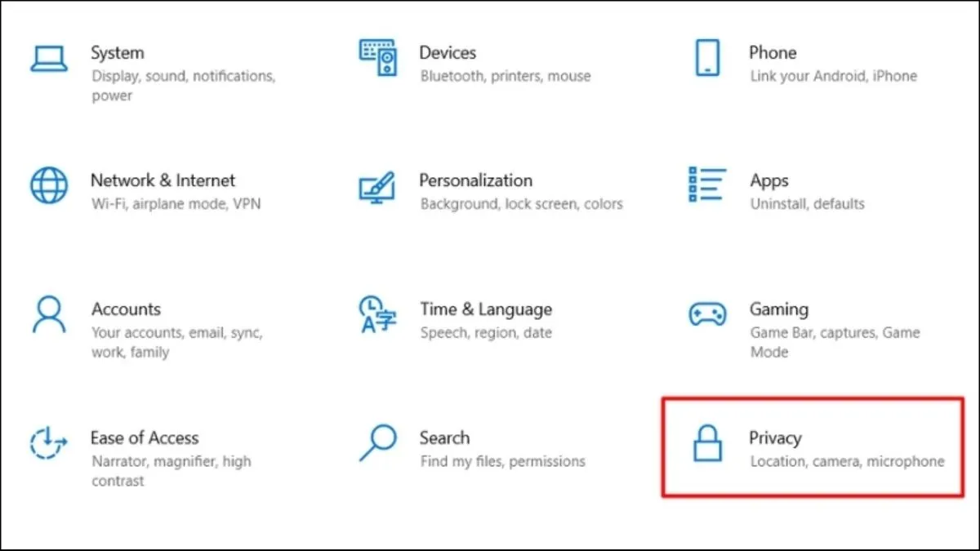This screenshot has width=980, height=551.
Task: Open the System settings title
Action: point(118,53)
